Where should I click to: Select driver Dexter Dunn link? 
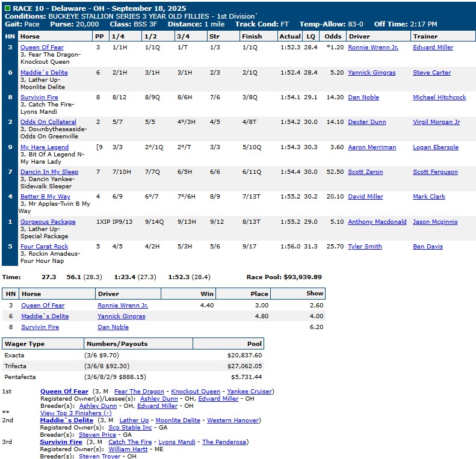coord(368,122)
